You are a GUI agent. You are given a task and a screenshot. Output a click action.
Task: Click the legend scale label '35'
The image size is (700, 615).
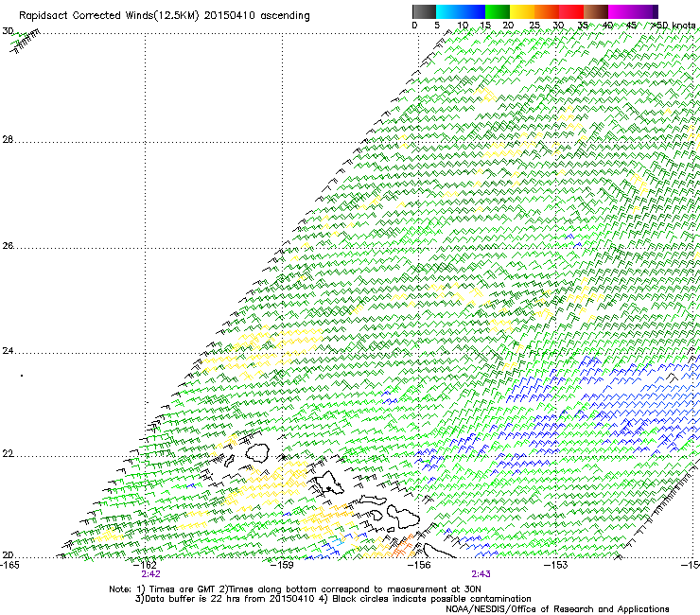(583, 26)
